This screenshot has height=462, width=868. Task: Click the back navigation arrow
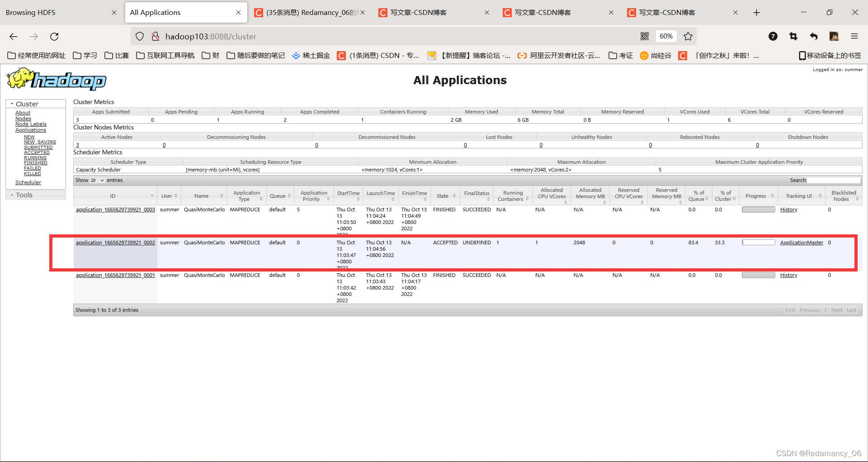click(13, 36)
